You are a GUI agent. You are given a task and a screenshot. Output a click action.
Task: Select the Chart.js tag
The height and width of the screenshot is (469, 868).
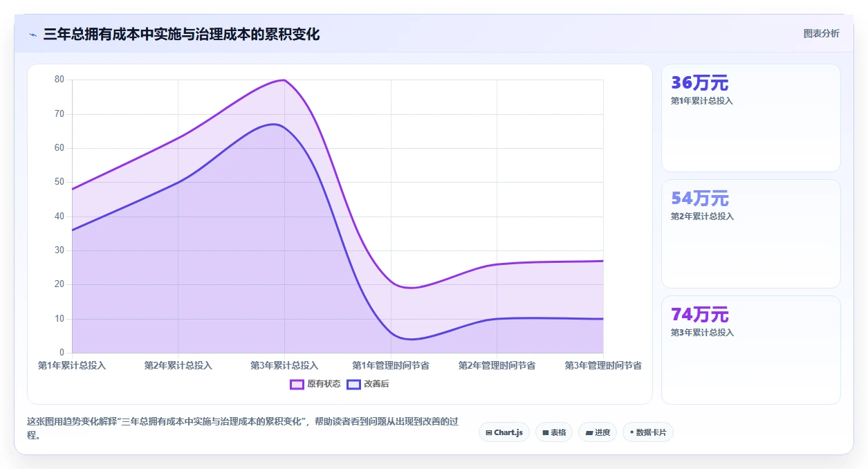tap(504, 432)
